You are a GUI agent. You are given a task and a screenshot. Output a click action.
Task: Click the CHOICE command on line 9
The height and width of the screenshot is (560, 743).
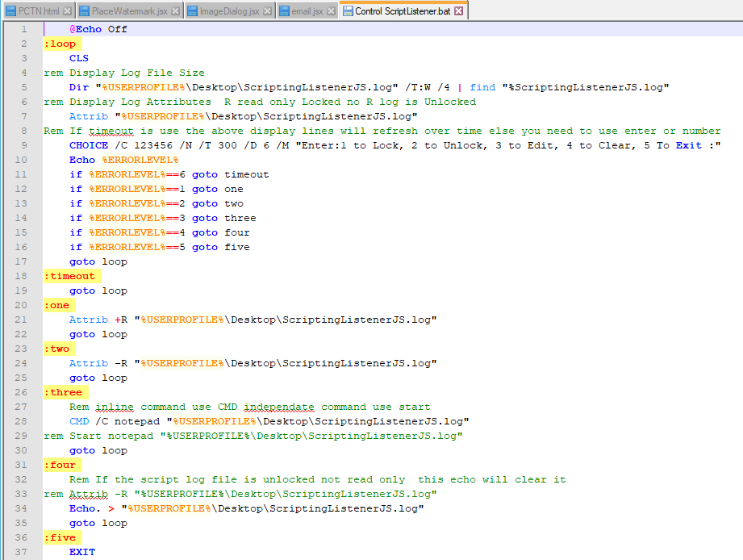[89, 145]
